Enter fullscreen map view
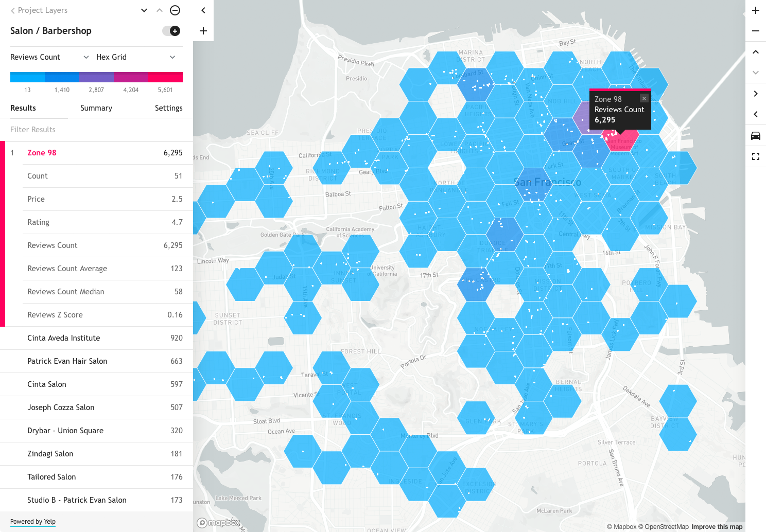The width and height of the screenshot is (766, 532). (756, 156)
